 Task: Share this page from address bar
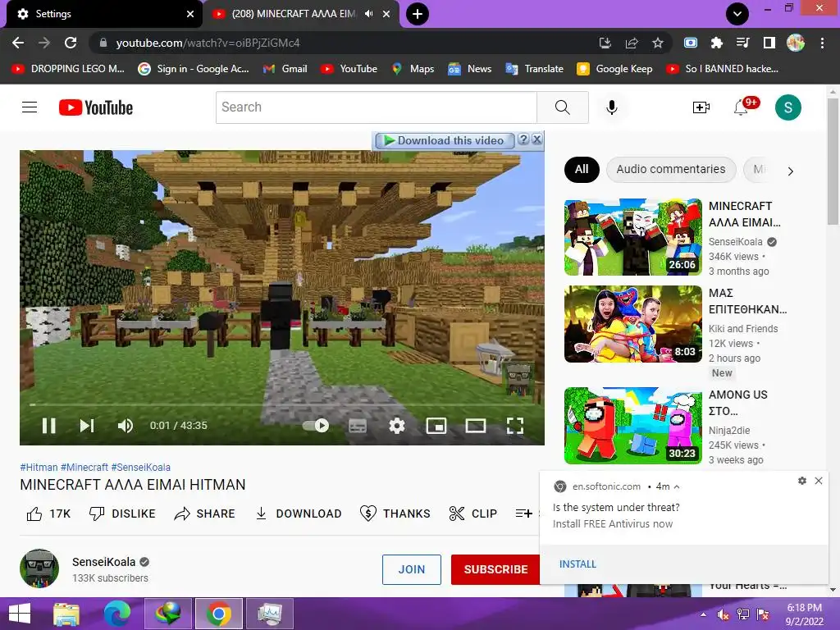(x=632, y=43)
